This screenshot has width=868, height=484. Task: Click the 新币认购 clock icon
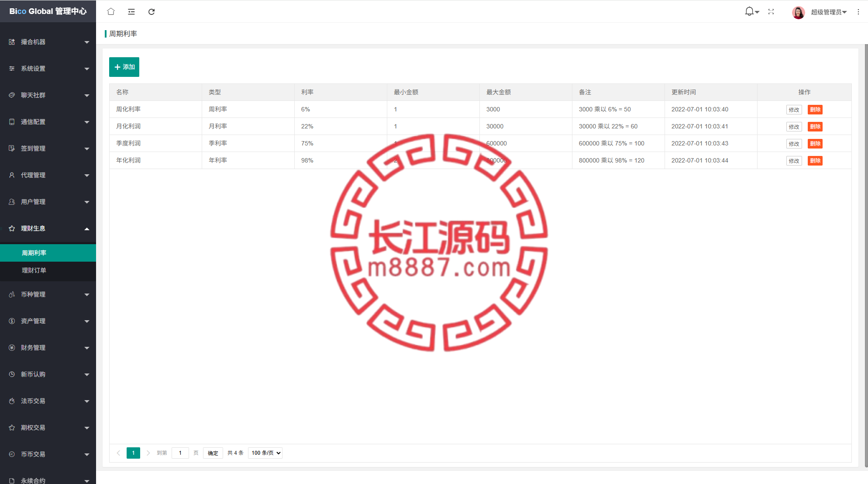tap(12, 374)
